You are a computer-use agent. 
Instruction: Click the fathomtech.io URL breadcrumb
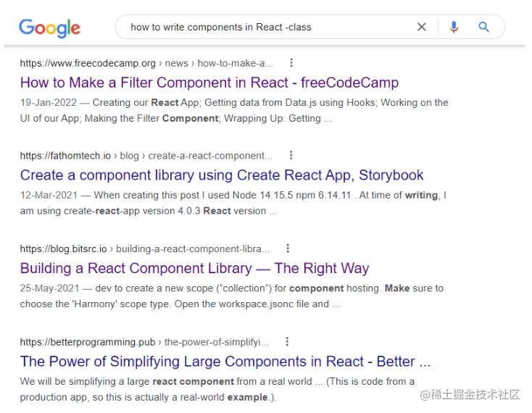coord(146,156)
